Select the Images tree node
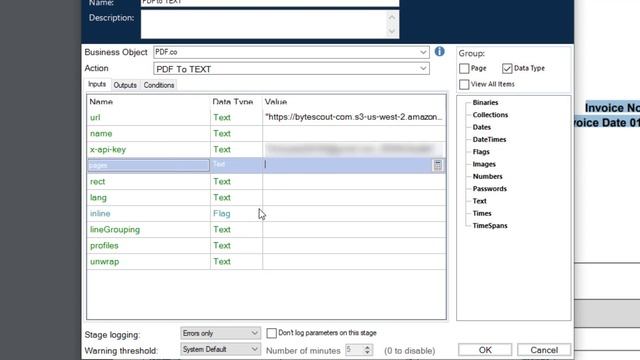 click(x=484, y=164)
